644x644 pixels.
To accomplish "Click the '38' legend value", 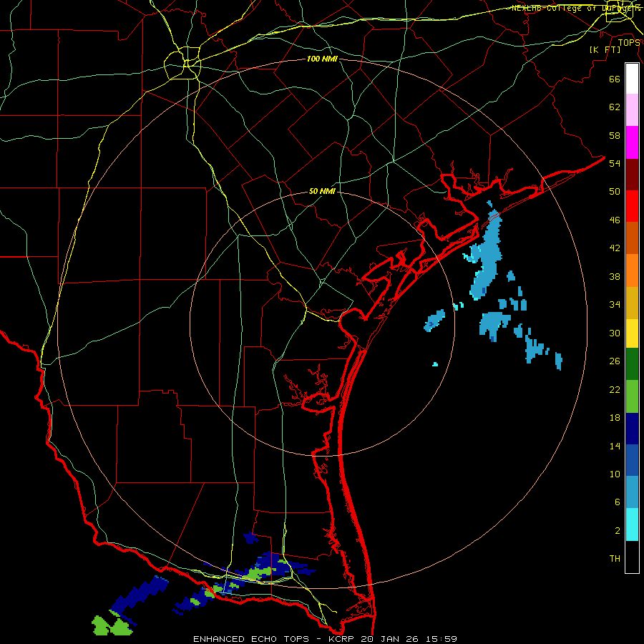I will (615, 276).
